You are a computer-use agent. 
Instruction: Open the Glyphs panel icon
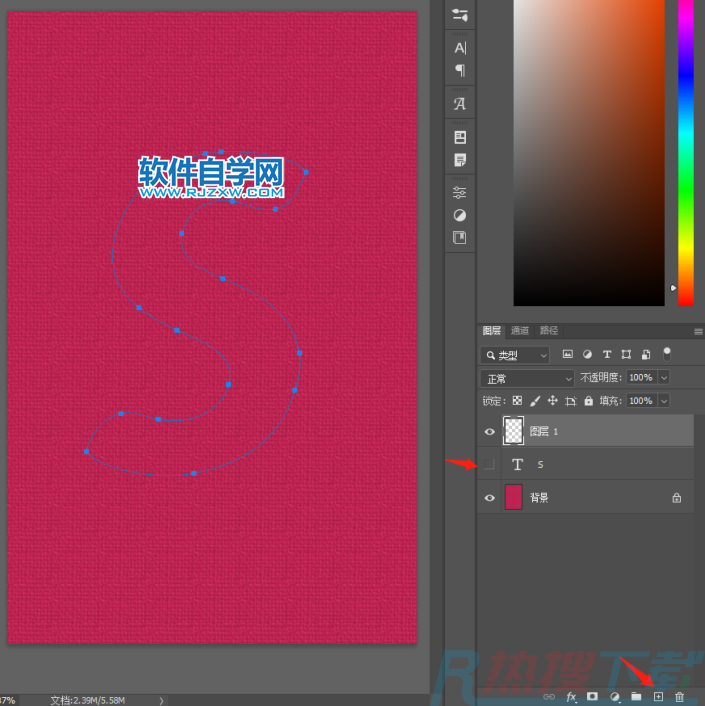460,104
